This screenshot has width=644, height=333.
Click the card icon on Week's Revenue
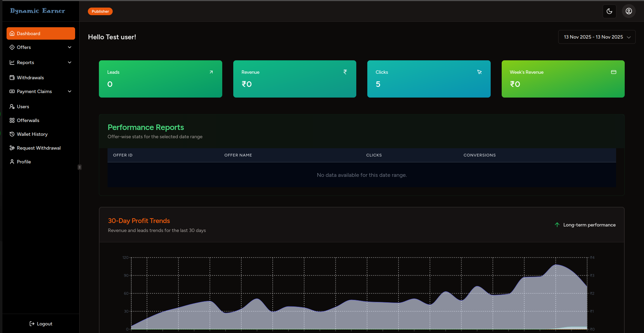pos(614,72)
